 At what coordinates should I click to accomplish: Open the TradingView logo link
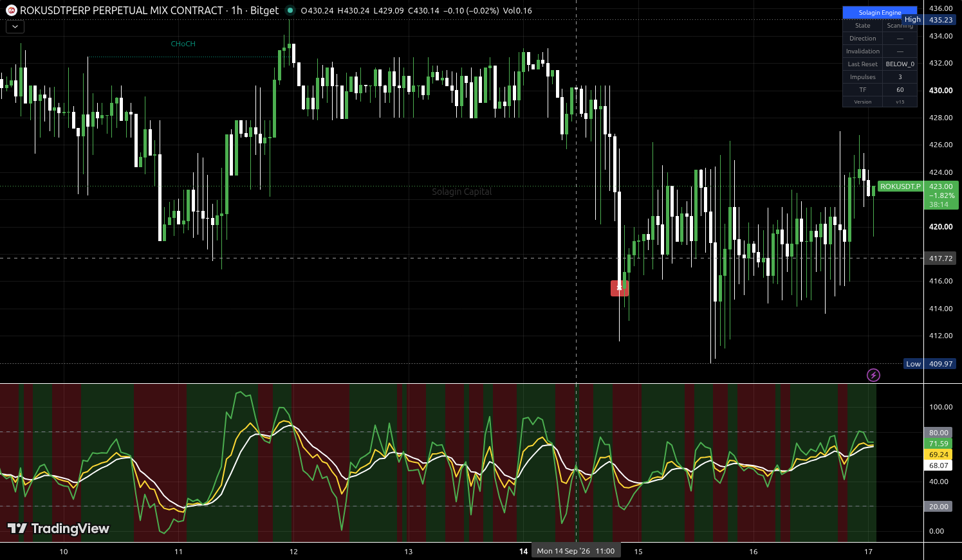(x=59, y=528)
